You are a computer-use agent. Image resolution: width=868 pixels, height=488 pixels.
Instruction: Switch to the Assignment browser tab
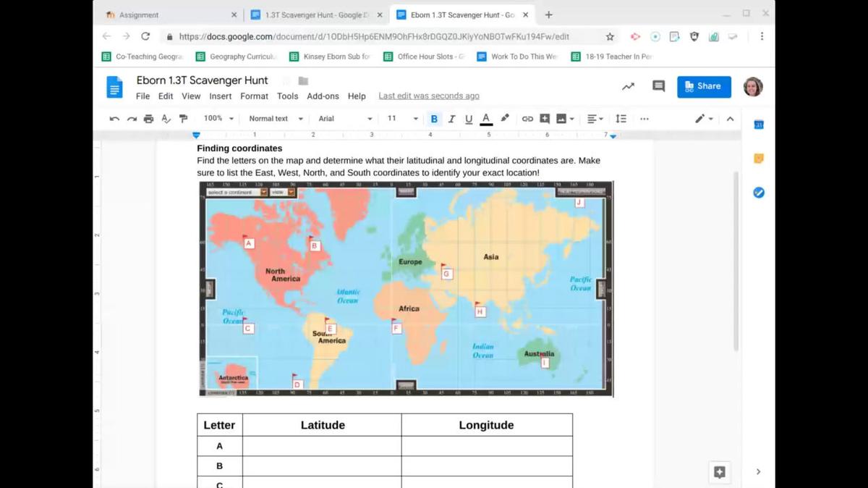tap(171, 14)
